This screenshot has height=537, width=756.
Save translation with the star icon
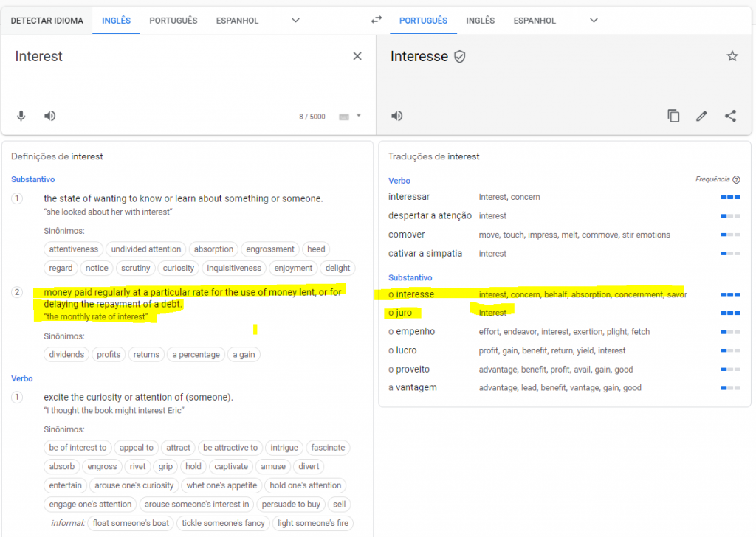732,56
